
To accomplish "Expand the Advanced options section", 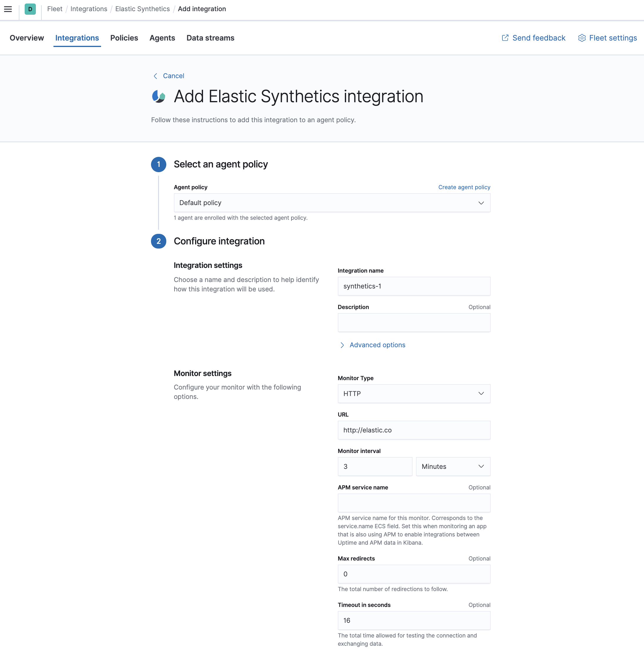I will coord(377,345).
